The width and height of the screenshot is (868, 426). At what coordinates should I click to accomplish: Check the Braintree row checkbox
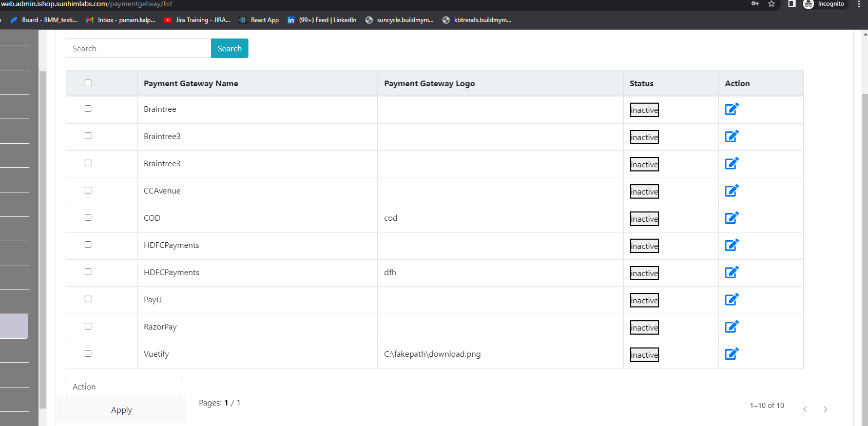click(88, 109)
